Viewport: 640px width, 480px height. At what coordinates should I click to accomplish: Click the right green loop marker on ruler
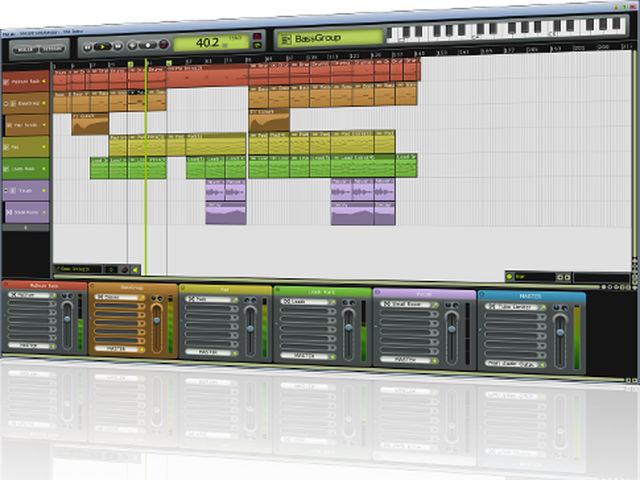[x=169, y=63]
